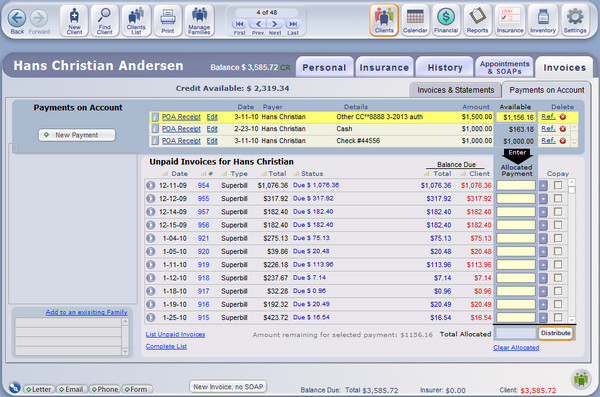Image resolution: width=600 pixels, height=397 pixels.
Task: Open Manage Families
Action: click(x=199, y=21)
